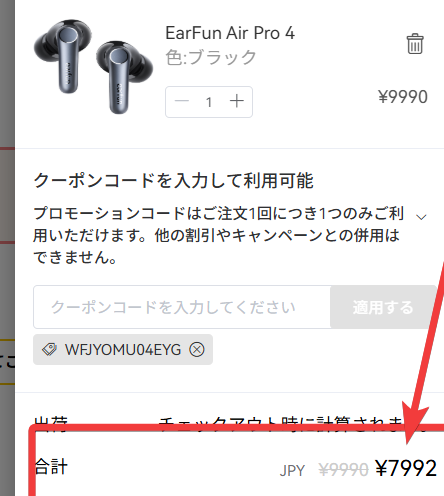Click the dimmed overlay to close cart

tap(7, 248)
